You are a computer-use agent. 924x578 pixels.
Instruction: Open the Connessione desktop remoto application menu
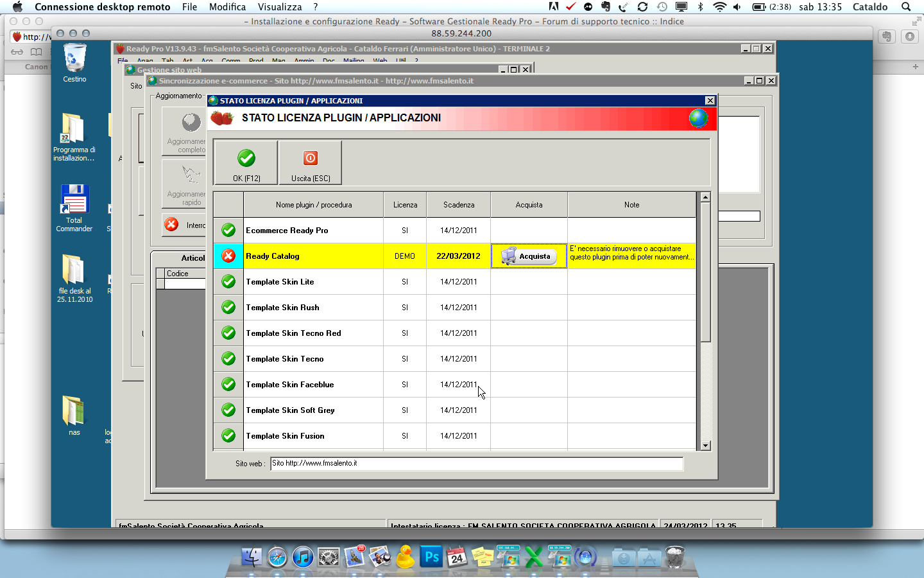(103, 7)
